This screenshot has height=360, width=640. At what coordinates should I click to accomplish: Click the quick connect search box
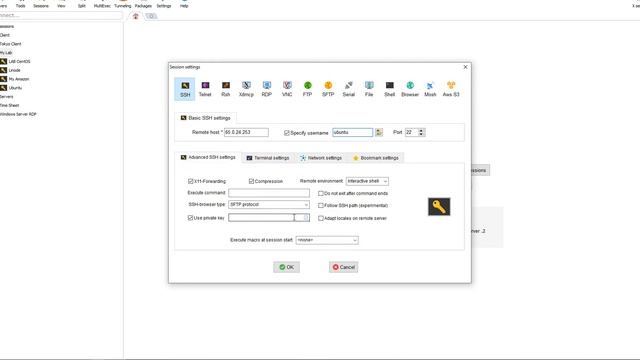pyautogui.click(x=61, y=16)
